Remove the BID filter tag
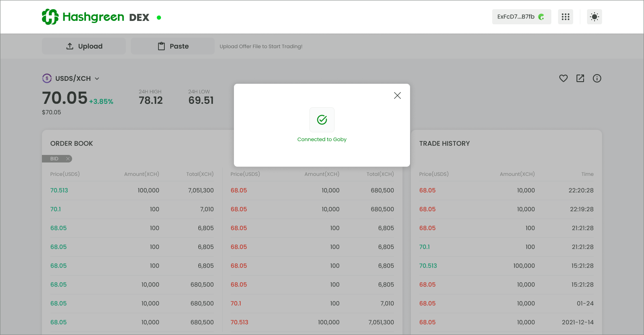This screenshot has height=335, width=644. (x=68, y=159)
